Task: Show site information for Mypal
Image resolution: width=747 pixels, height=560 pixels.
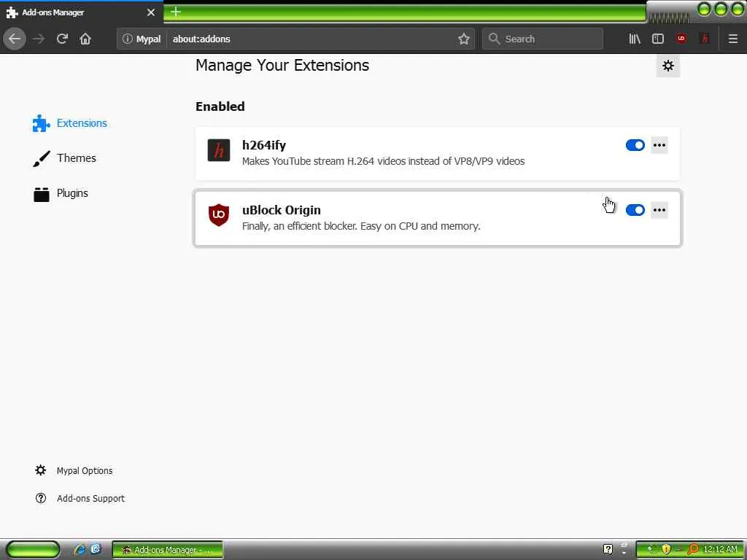Action: pyautogui.click(x=142, y=39)
